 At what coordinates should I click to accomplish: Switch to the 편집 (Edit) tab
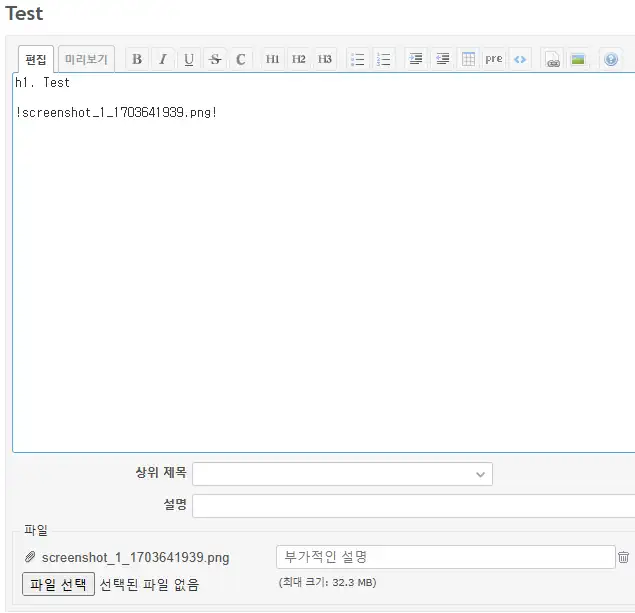(36, 60)
